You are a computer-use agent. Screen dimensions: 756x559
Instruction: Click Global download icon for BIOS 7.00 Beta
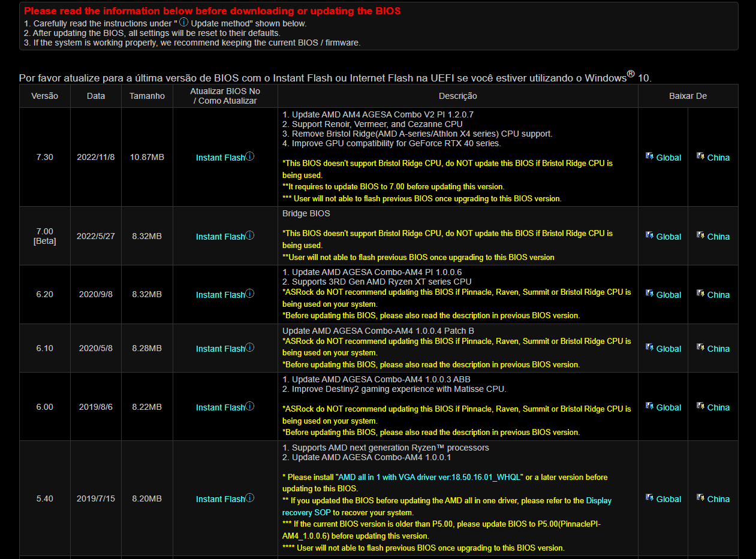[x=649, y=235]
